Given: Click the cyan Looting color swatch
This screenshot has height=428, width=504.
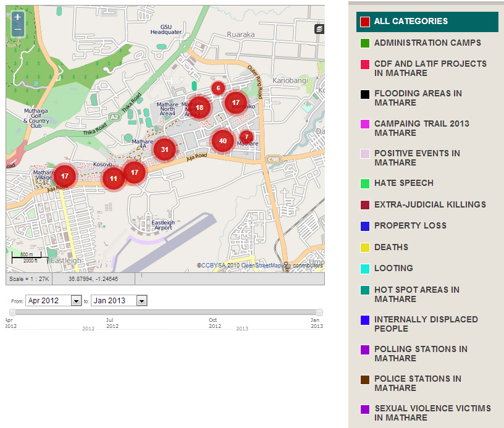Looking at the screenshot, I should click(365, 269).
